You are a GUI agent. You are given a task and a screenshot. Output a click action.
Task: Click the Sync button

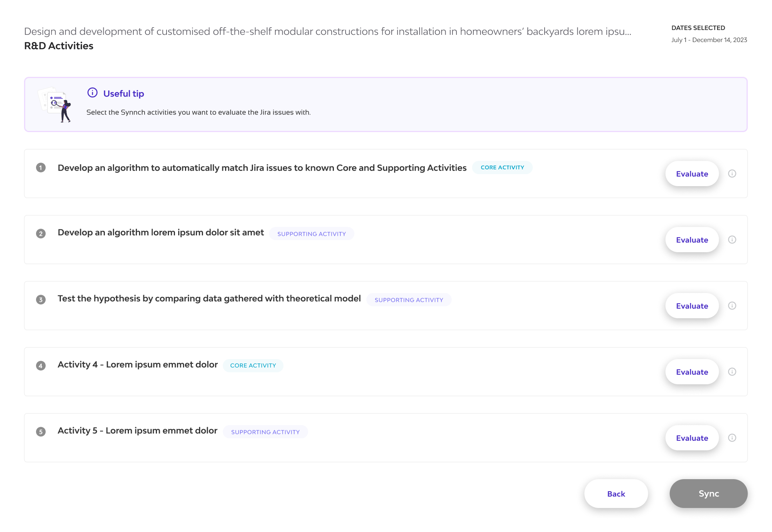(708, 494)
